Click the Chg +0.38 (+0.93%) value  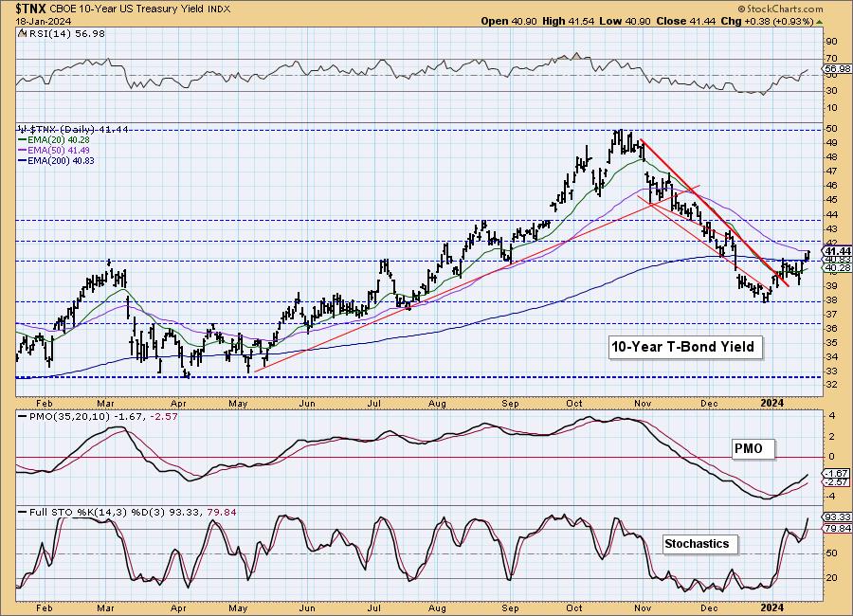point(767,21)
